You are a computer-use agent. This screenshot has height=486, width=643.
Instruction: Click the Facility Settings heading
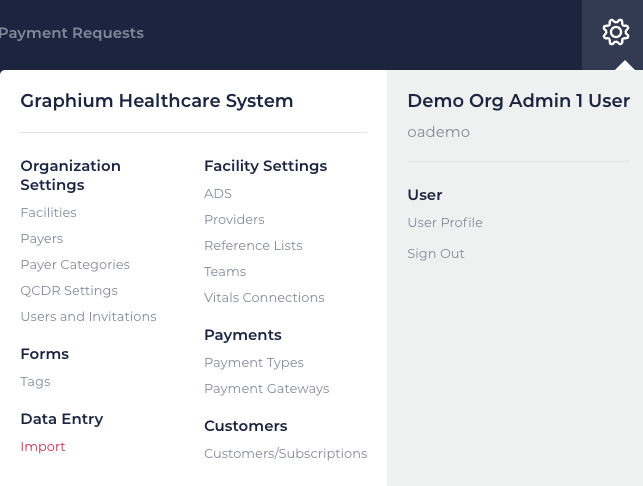click(265, 166)
